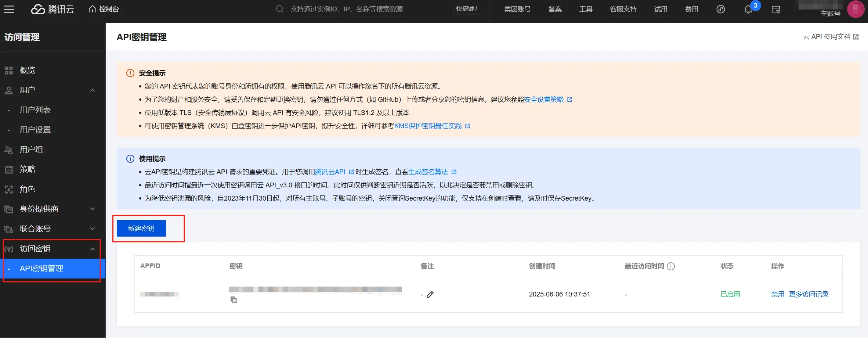868x338 pixels.
Task: Open 备案 menu
Action: 555,9
